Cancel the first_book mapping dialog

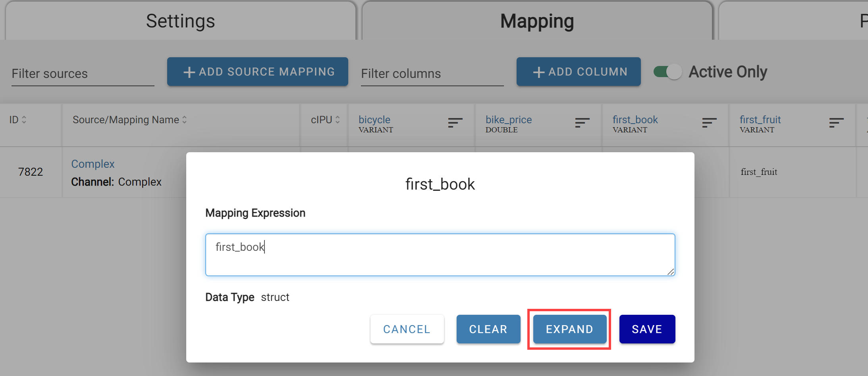point(407,329)
